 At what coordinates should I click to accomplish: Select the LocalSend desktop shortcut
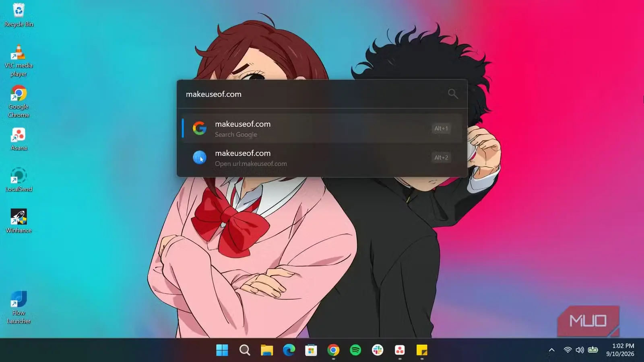click(x=19, y=180)
